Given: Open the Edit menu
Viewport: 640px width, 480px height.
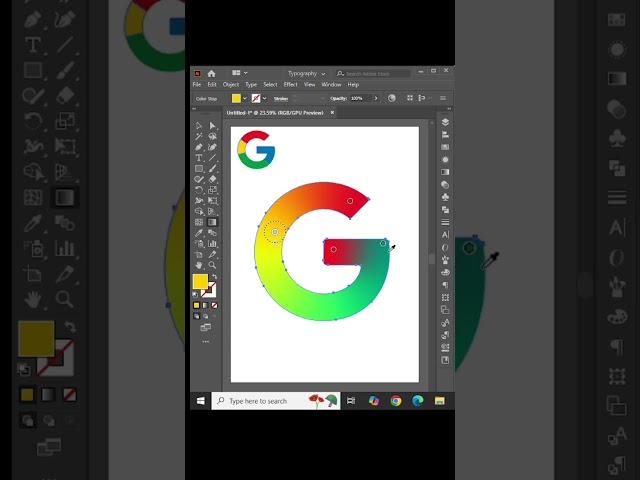Looking at the screenshot, I should tap(212, 84).
